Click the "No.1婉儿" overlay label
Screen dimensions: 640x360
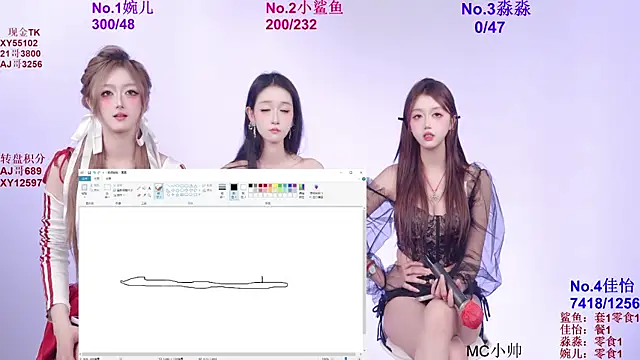(x=122, y=8)
